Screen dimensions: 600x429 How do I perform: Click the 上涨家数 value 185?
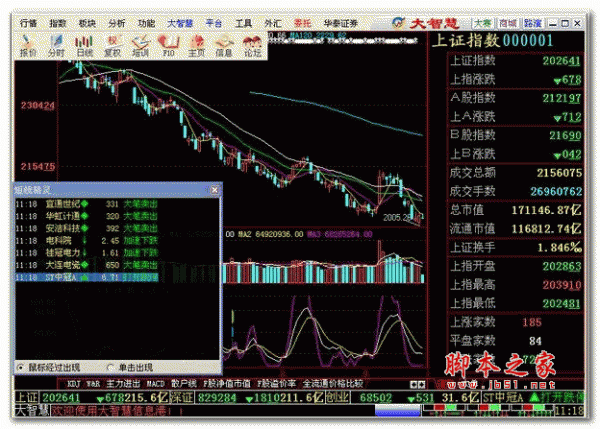tap(532, 323)
